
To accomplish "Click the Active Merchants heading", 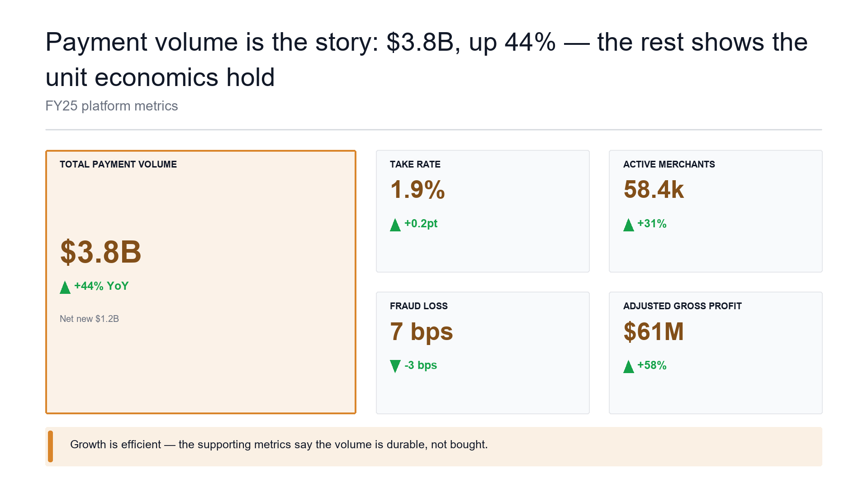I will [669, 164].
